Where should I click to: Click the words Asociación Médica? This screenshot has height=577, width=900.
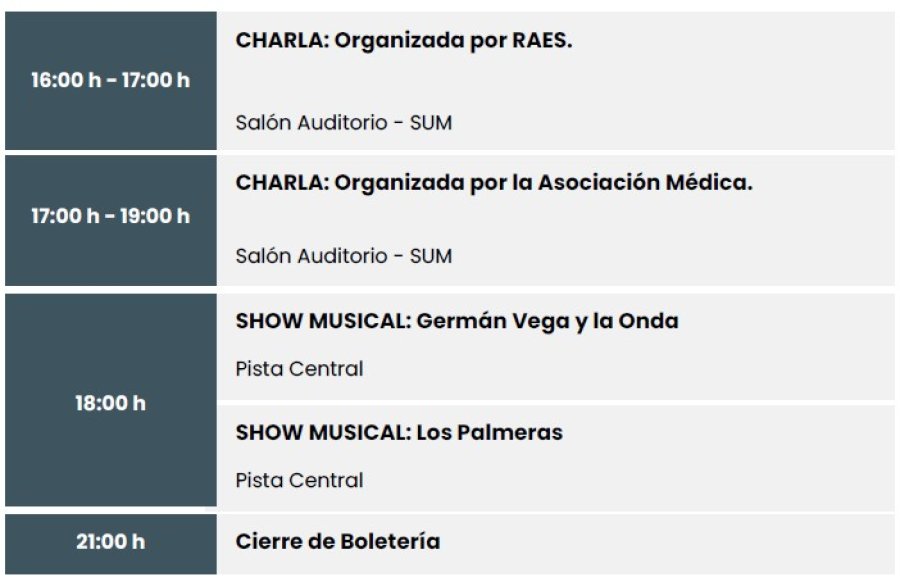click(x=645, y=183)
